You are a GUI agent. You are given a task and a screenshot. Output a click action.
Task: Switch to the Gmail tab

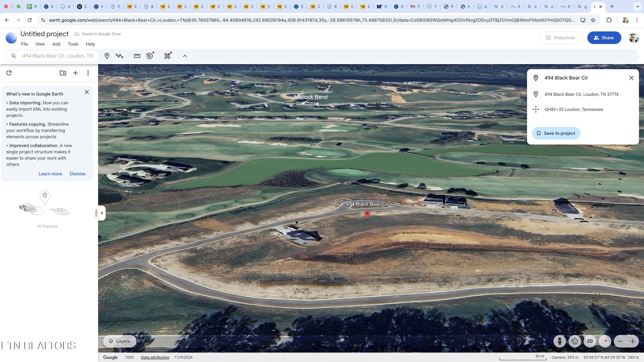(415, 7)
